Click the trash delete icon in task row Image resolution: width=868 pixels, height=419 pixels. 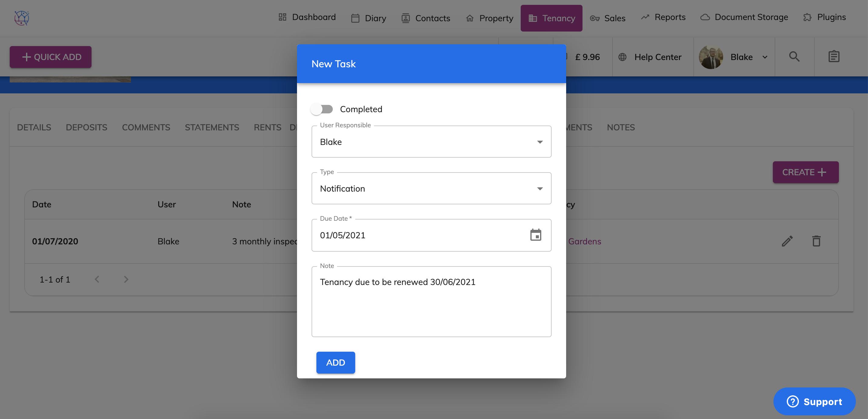[816, 241]
